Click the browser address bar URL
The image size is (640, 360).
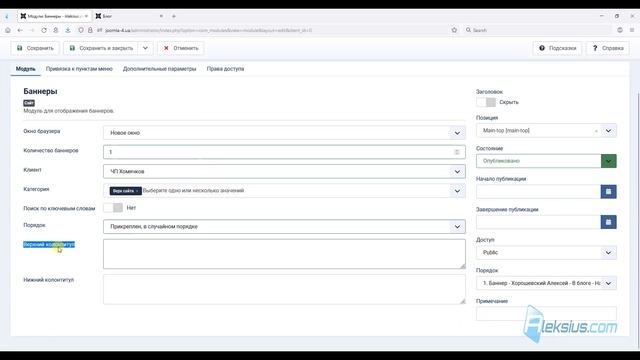208,30
